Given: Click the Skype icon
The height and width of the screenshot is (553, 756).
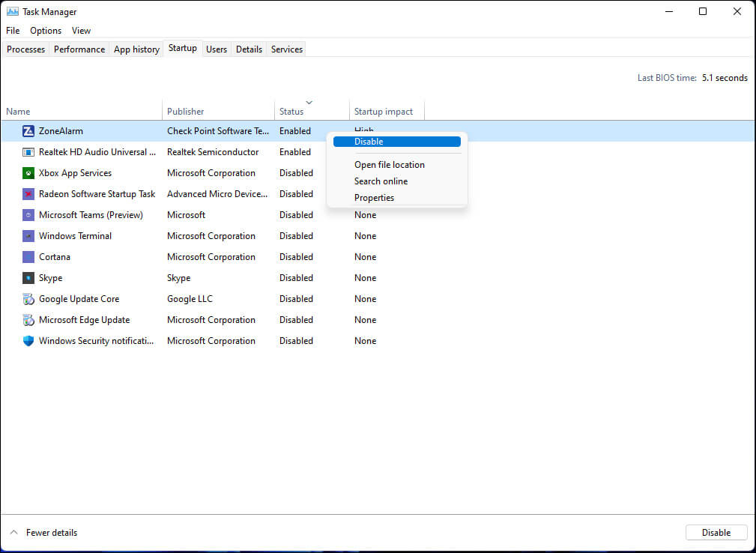Looking at the screenshot, I should (28, 278).
